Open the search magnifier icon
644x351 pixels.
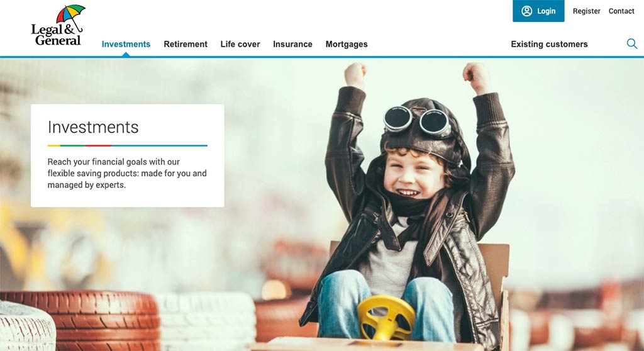pos(631,43)
